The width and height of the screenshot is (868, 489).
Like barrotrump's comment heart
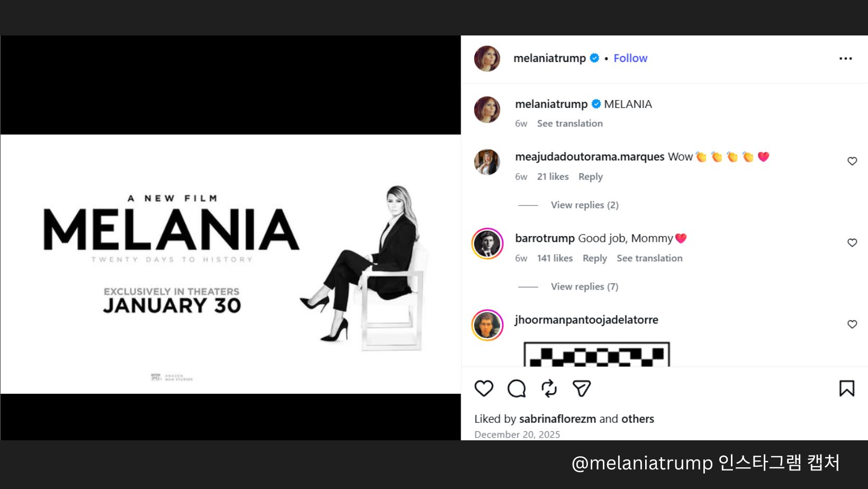pos(852,242)
